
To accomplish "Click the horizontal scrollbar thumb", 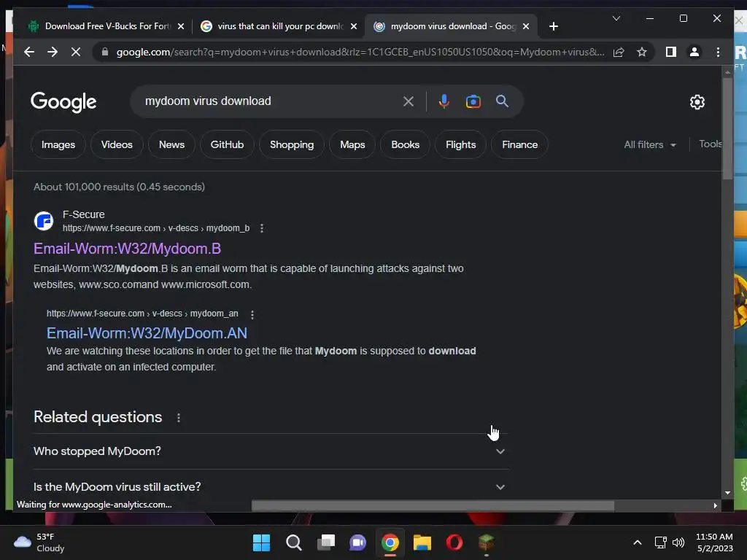I will tap(433, 505).
